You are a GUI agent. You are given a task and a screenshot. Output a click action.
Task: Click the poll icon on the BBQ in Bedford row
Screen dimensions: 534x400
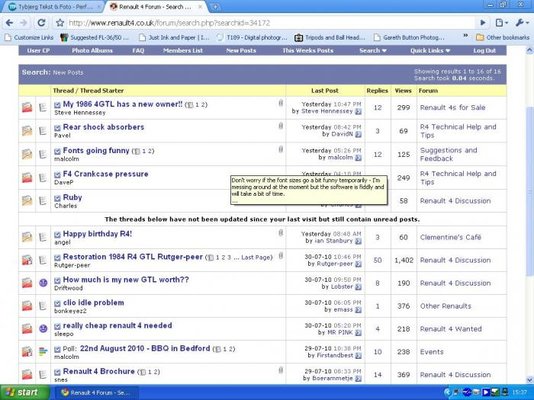43,351
